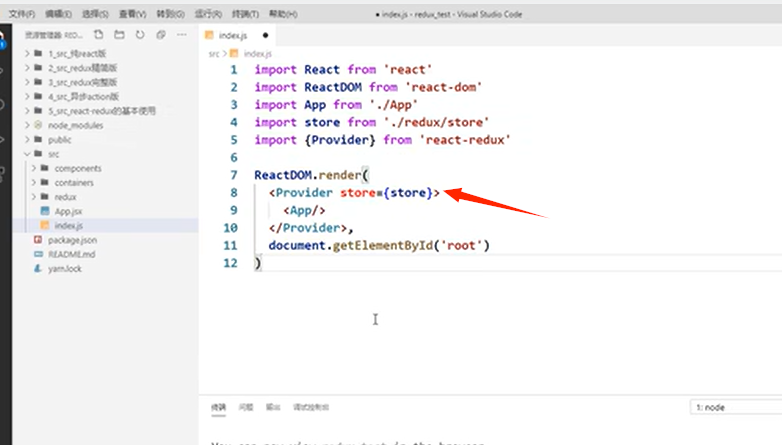This screenshot has height=445, width=782.
Task: Click ReactDOM.render on line 7
Action: (x=308, y=175)
